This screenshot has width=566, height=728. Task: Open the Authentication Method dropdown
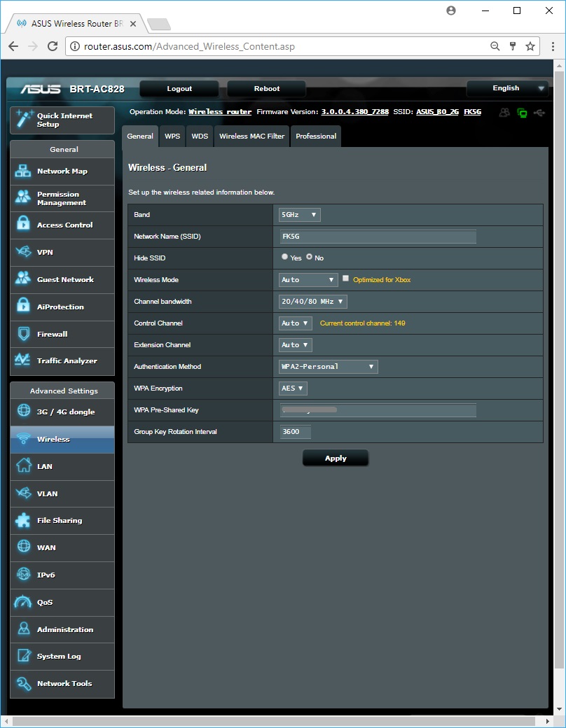(x=328, y=367)
